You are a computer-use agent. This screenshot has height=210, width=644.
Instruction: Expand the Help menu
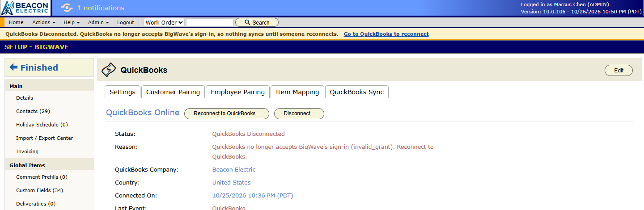[x=72, y=22]
